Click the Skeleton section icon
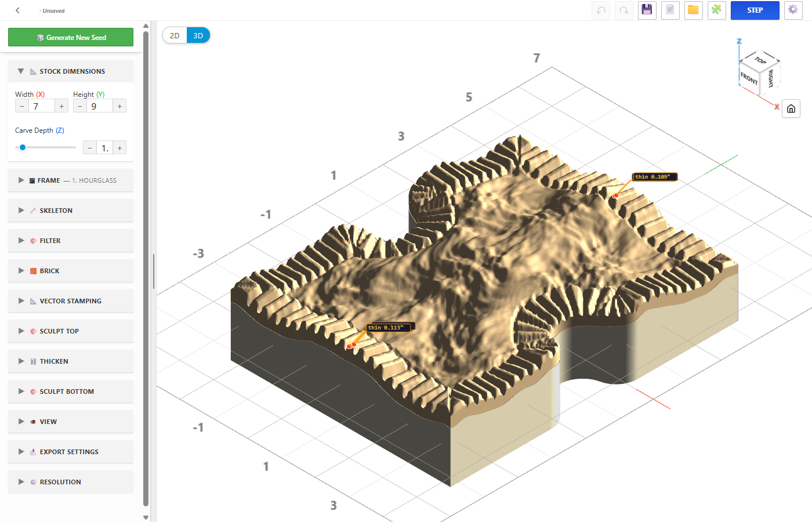The image size is (812, 522). point(33,211)
